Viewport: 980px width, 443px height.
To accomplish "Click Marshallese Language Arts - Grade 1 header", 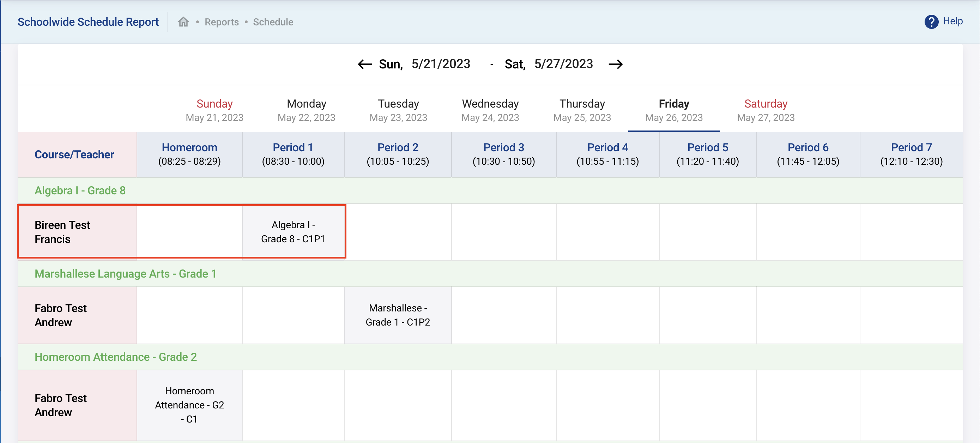I will (x=125, y=274).
